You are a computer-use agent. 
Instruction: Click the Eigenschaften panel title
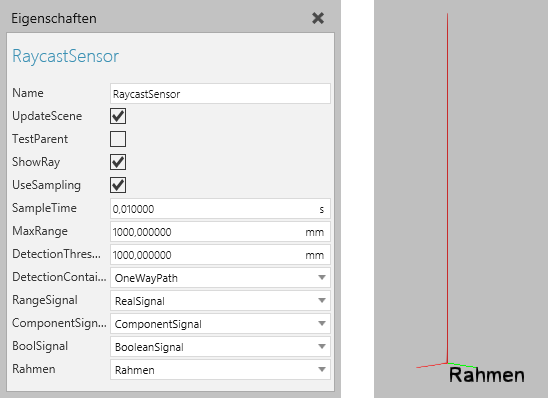(54, 19)
